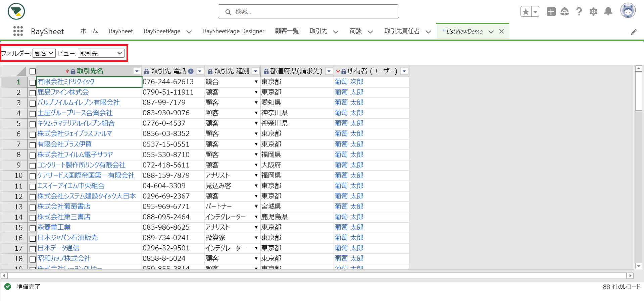Open the user profile avatar
This screenshot has height=301, width=644.
628,11
